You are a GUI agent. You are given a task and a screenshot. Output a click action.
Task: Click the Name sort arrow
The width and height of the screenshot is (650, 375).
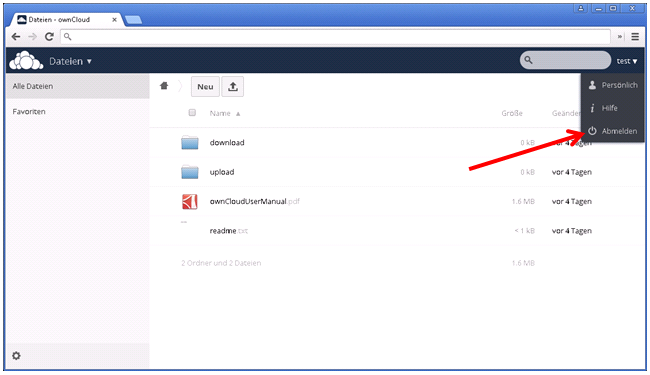(x=238, y=114)
